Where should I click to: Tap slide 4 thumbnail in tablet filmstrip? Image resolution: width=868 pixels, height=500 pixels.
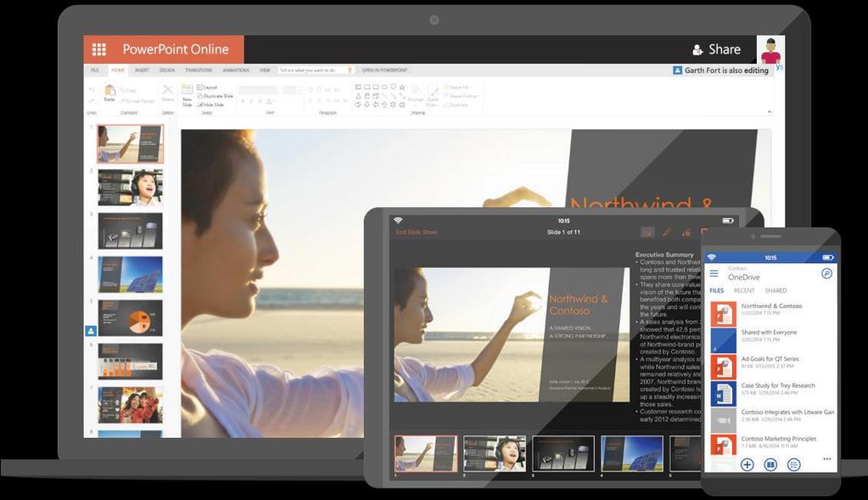(632, 453)
